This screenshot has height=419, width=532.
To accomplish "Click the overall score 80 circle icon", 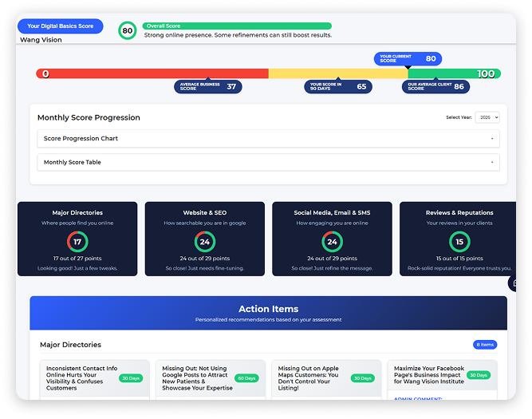I will [x=126, y=31].
